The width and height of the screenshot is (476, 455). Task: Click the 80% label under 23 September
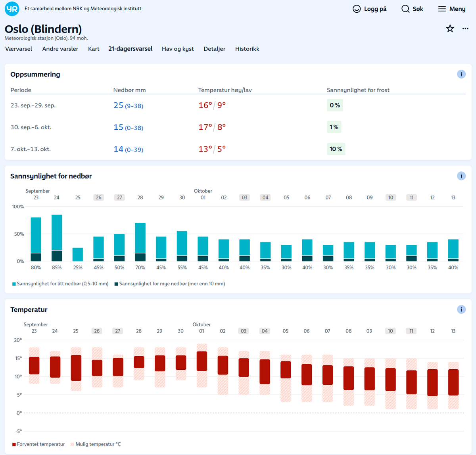[36, 268]
